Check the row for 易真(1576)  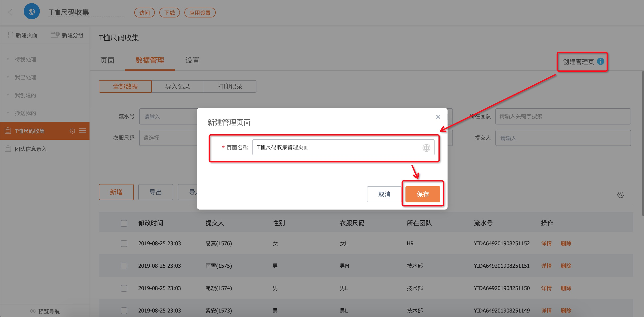click(124, 243)
